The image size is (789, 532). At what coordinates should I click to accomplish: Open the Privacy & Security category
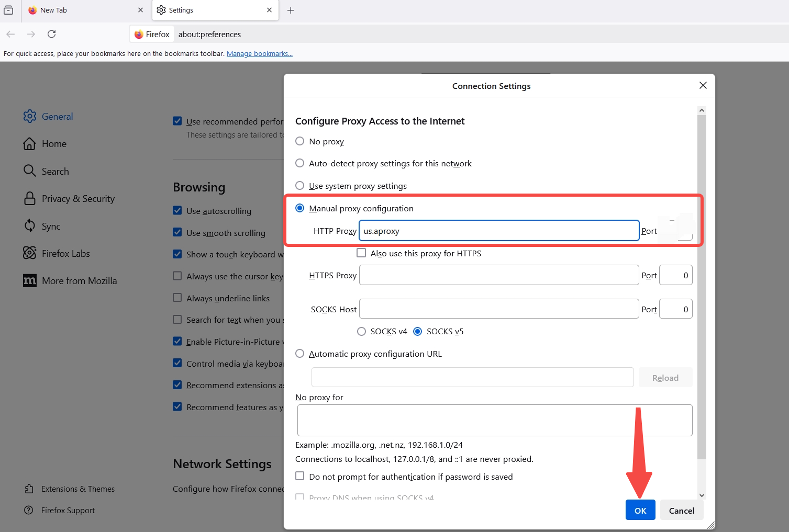point(69,199)
